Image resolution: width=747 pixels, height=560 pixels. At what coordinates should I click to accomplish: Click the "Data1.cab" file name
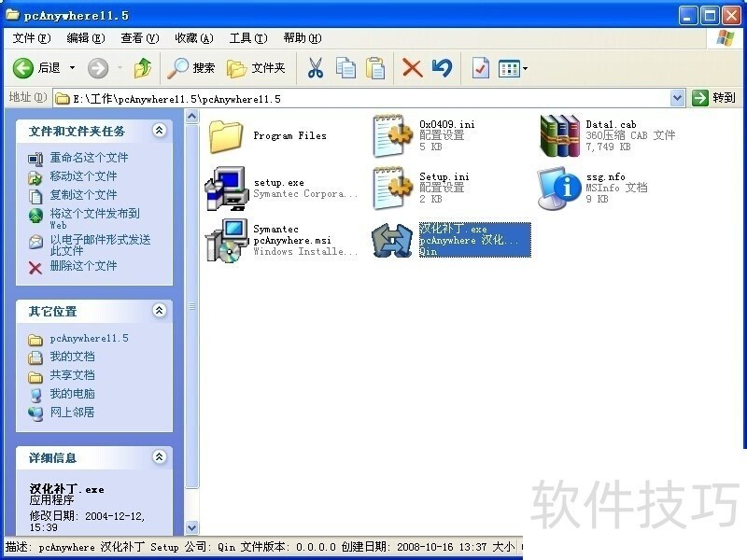[x=612, y=124]
